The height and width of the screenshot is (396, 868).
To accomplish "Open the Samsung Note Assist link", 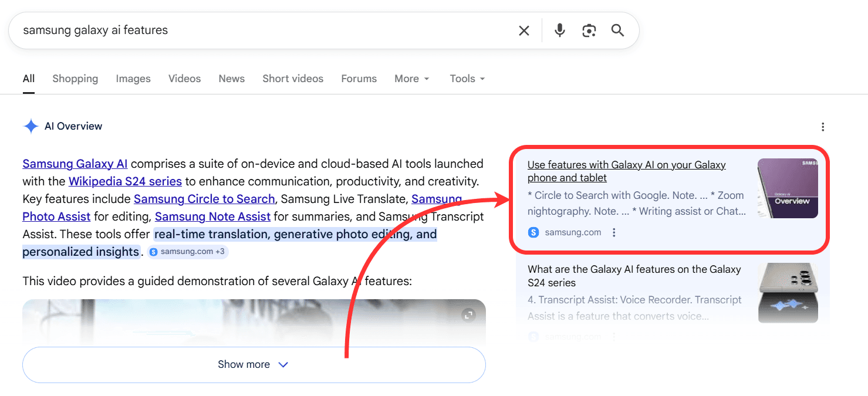I will pyautogui.click(x=212, y=216).
